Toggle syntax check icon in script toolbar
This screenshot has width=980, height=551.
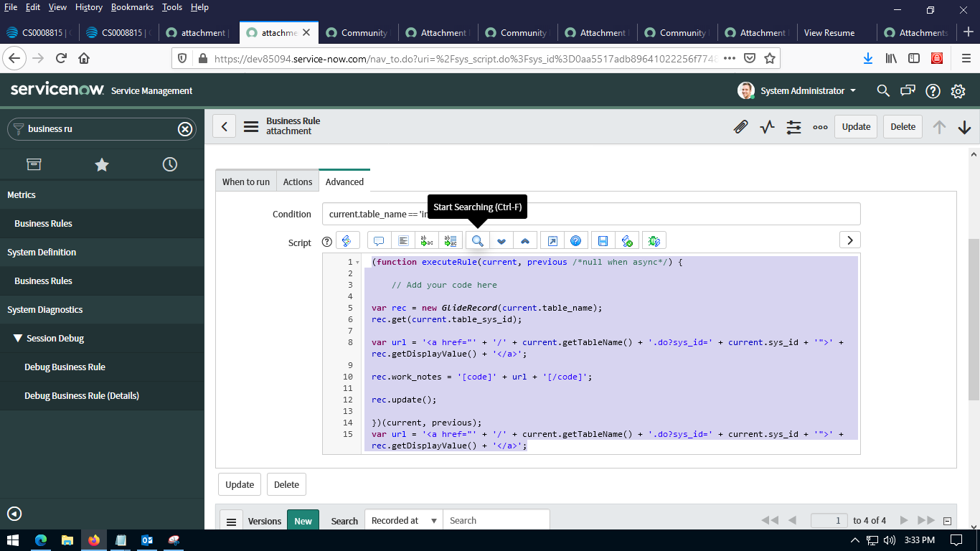click(x=627, y=240)
